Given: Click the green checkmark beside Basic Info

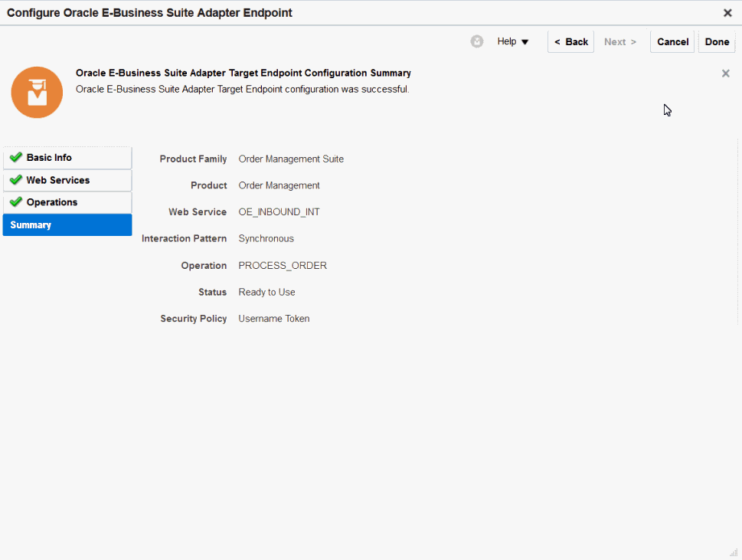Looking at the screenshot, I should [x=16, y=157].
